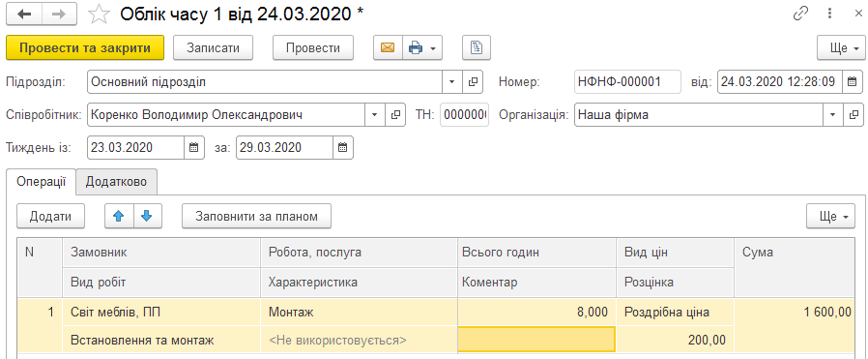
Task: Click the Записати button
Action: [x=213, y=48]
